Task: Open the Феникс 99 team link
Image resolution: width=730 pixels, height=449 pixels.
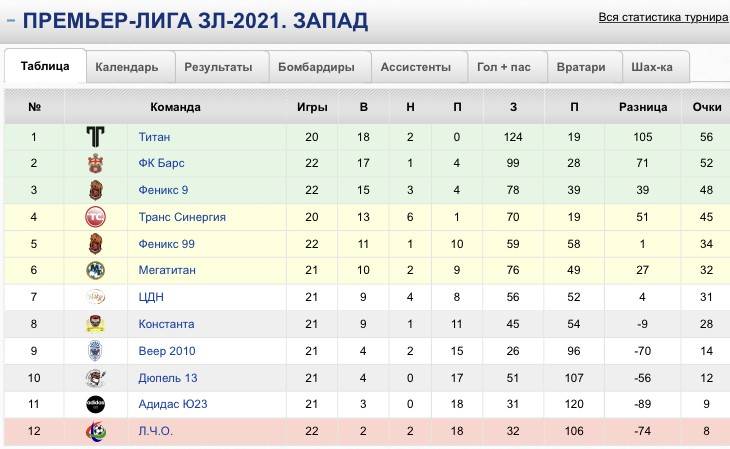Action: pos(166,244)
